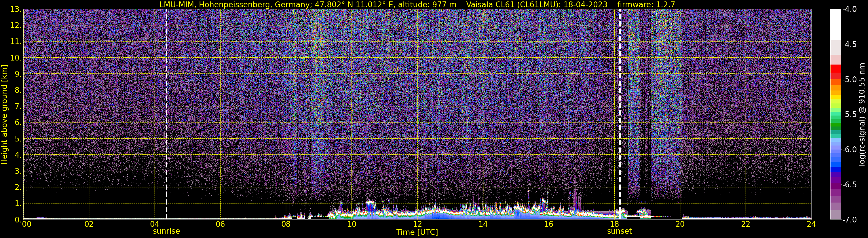This screenshot has width=868, height=238.
Task: Click the 'sunset' label below the time axis
Action: tap(619, 231)
